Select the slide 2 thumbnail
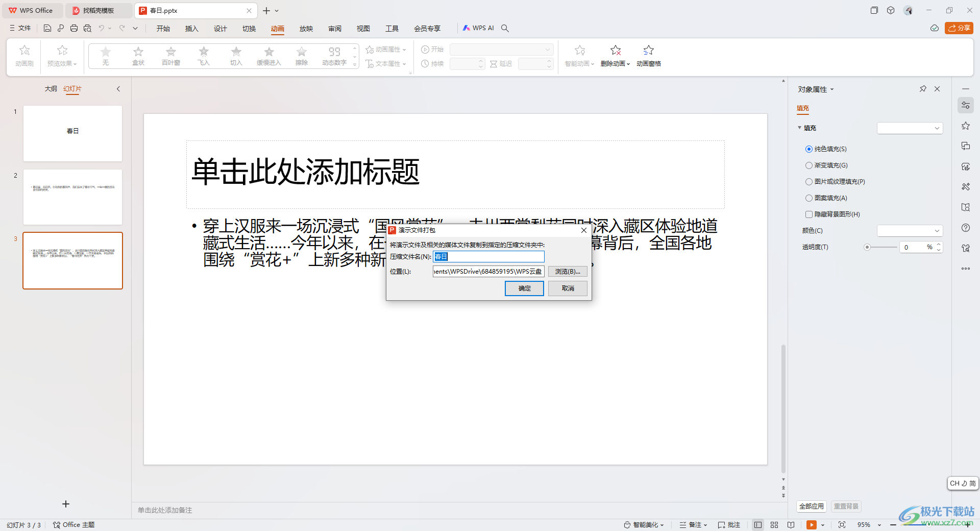980x531 pixels. [x=72, y=197]
